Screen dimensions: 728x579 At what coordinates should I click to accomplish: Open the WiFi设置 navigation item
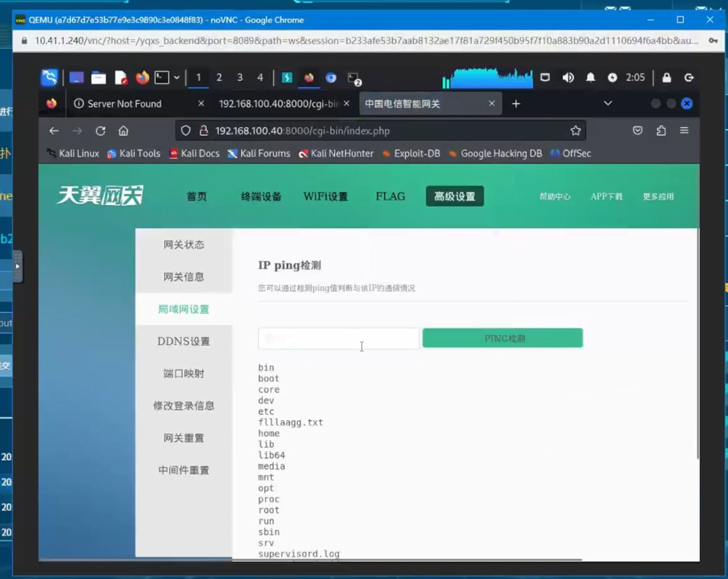[x=325, y=196]
